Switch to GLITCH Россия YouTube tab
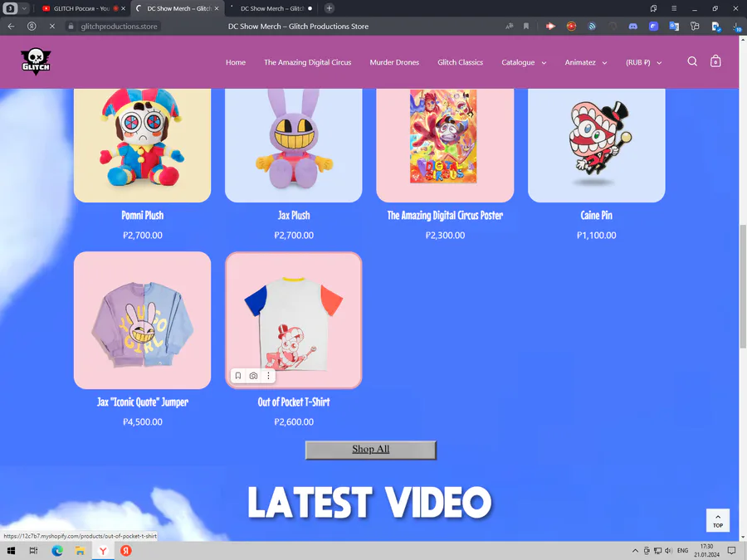 (x=80, y=8)
